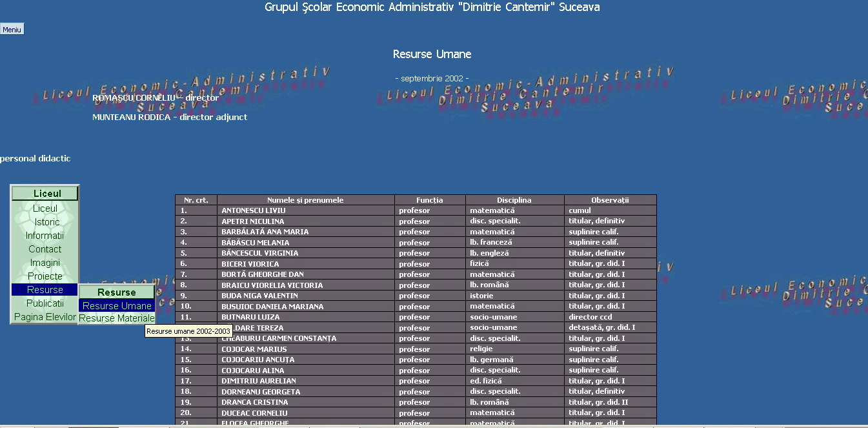
Task: Click the personal didactic label
Action: 35,159
